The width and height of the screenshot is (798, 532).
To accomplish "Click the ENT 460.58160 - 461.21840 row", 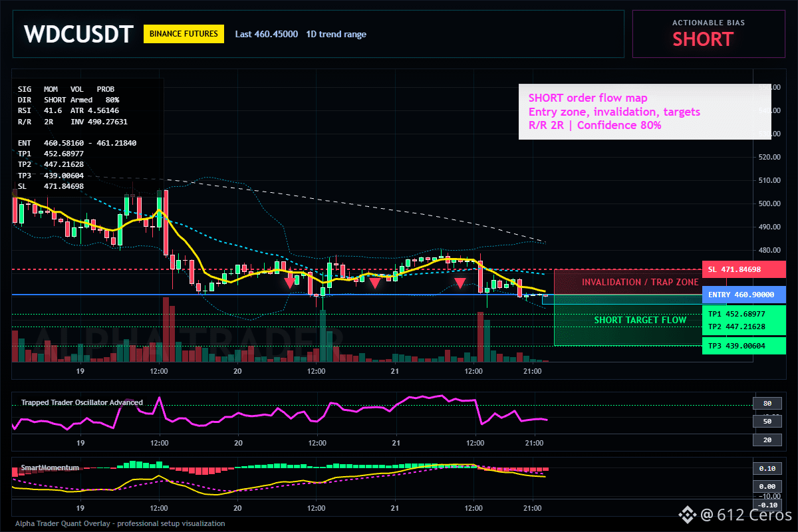I will (x=77, y=142).
